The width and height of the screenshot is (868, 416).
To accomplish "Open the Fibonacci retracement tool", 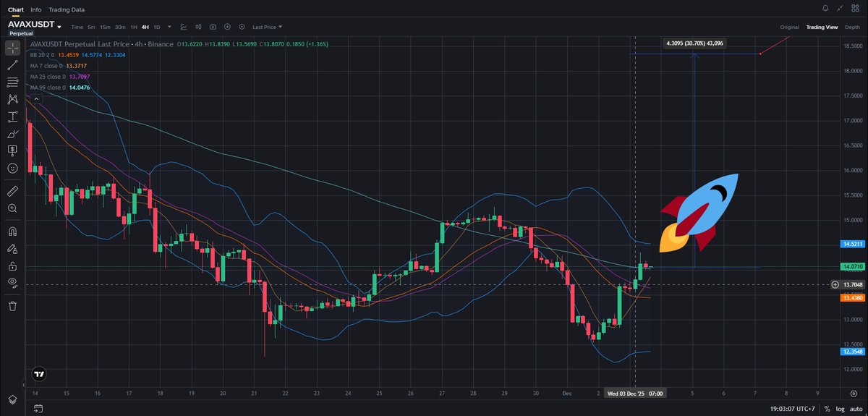I will click(12, 82).
